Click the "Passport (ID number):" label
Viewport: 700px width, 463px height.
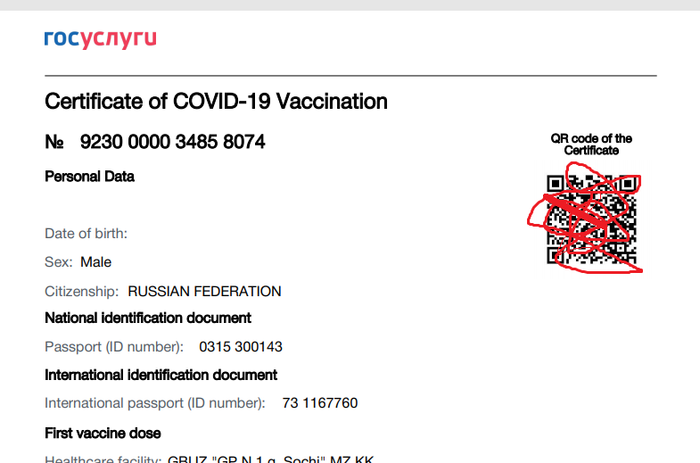[x=115, y=347]
